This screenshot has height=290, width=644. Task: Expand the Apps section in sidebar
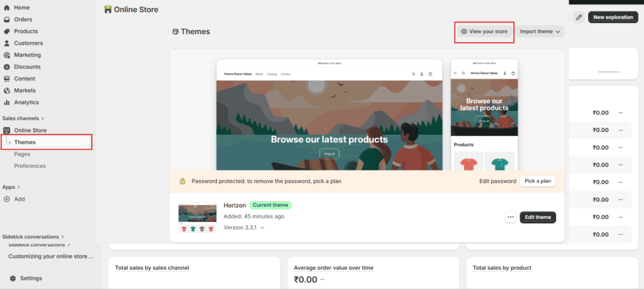click(x=19, y=187)
